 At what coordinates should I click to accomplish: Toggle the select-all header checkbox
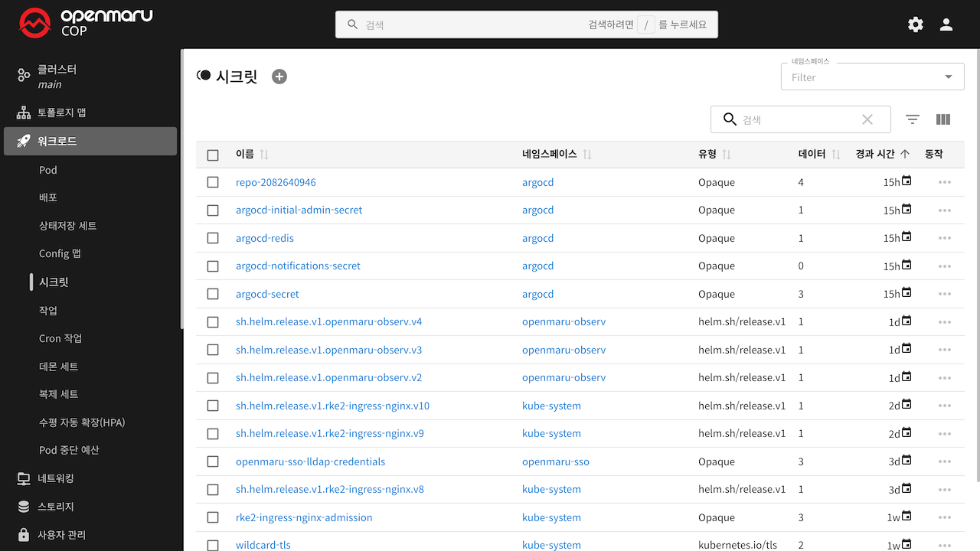[x=213, y=155]
